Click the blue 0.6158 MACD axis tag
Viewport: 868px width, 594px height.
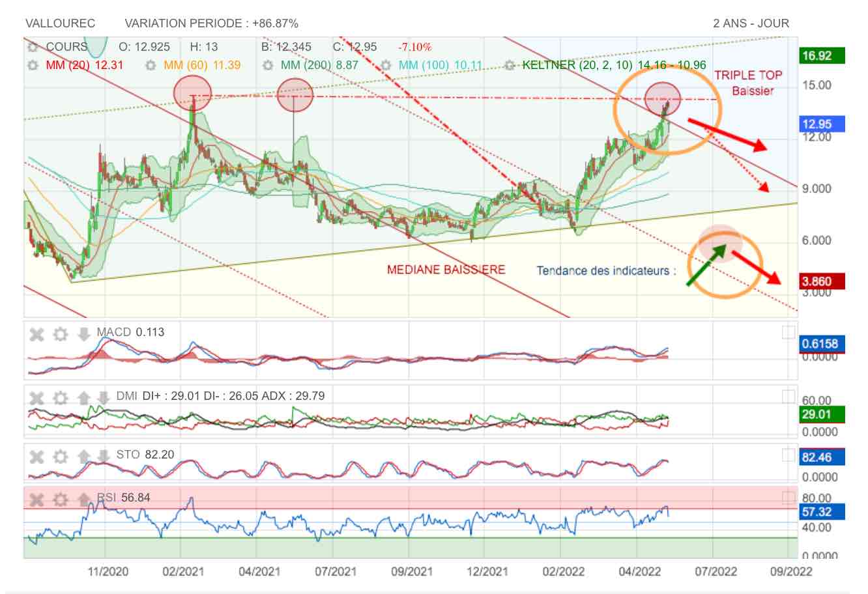[x=822, y=344]
